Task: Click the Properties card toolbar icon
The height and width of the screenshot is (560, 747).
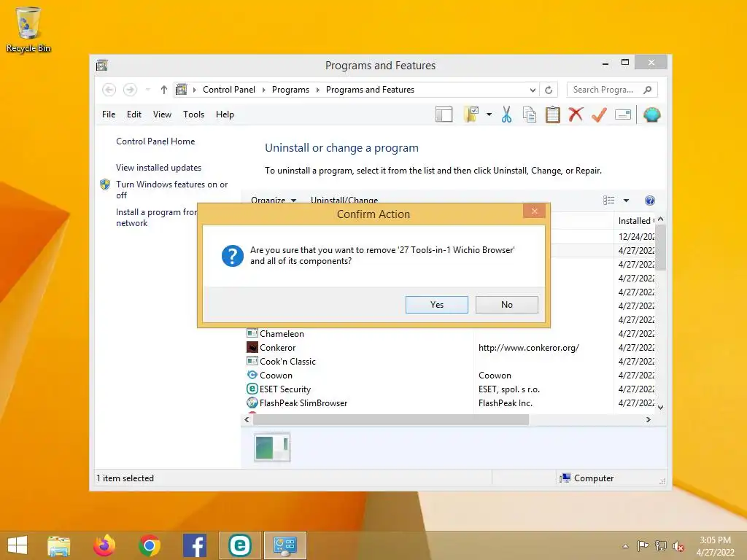Action: 623,114
